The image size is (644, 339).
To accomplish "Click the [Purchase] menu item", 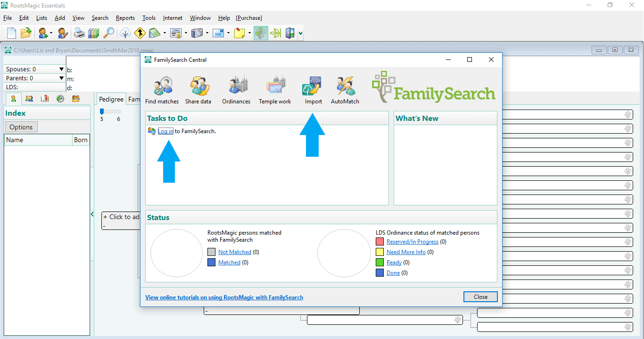I will click(x=249, y=18).
